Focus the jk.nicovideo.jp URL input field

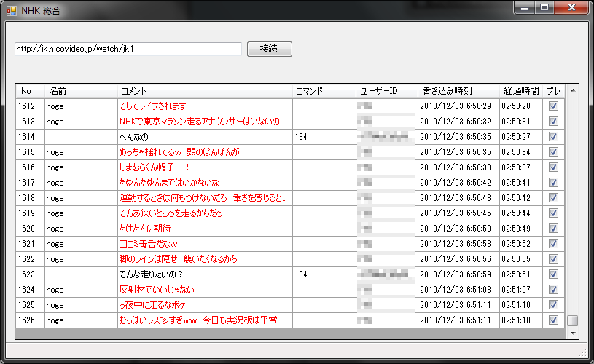click(x=128, y=49)
